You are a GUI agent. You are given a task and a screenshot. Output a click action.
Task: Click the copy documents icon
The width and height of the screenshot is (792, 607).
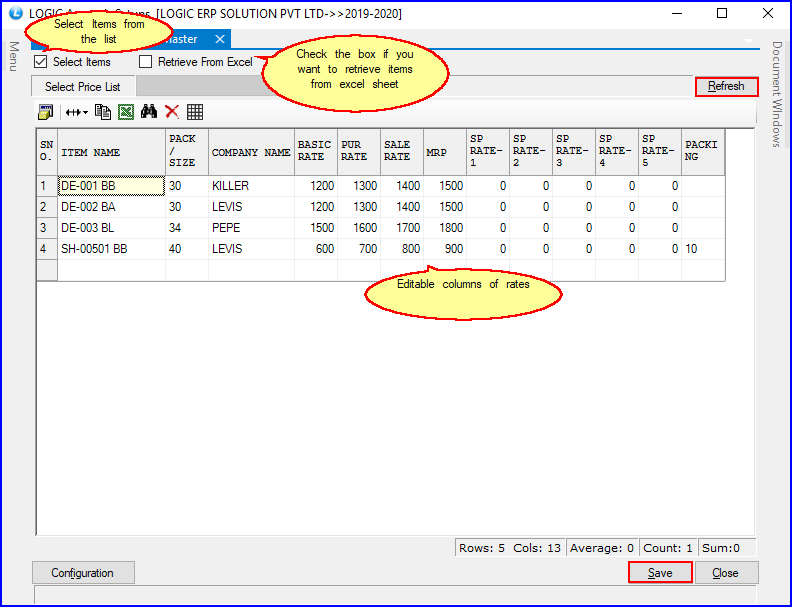coord(103,112)
